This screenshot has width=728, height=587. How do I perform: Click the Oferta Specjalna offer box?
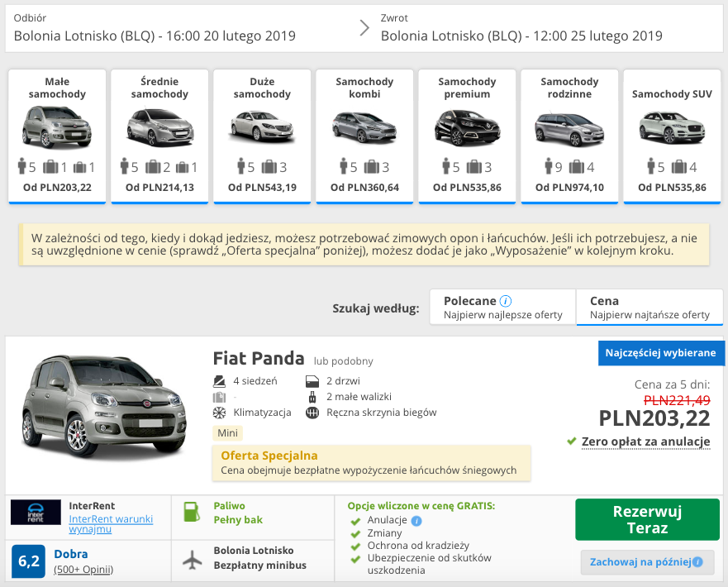(371, 463)
